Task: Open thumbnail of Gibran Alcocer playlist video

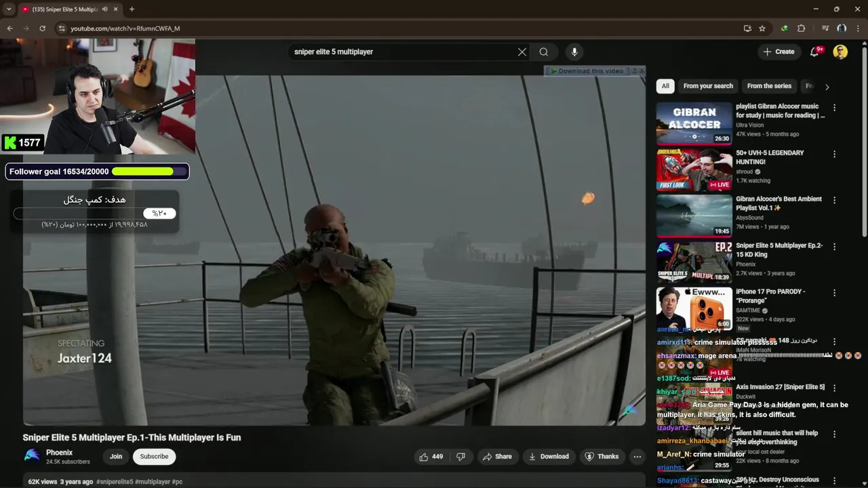Action: pyautogui.click(x=694, y=123)
